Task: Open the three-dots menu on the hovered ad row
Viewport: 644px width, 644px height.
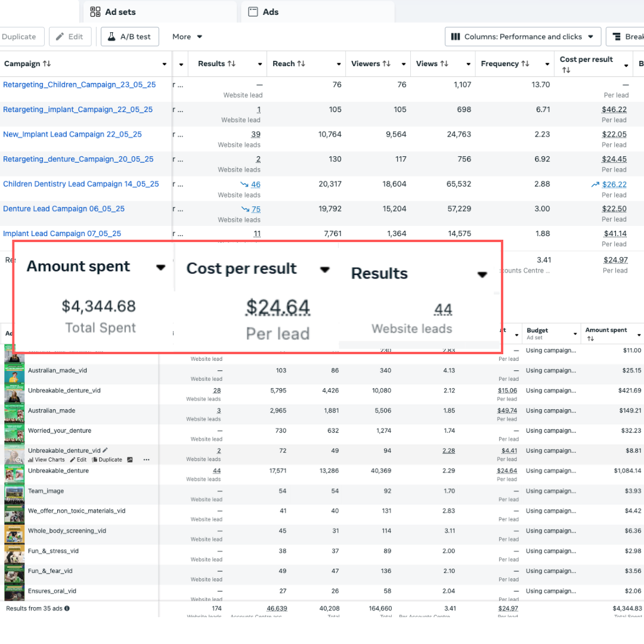Action: coord(146,460)
